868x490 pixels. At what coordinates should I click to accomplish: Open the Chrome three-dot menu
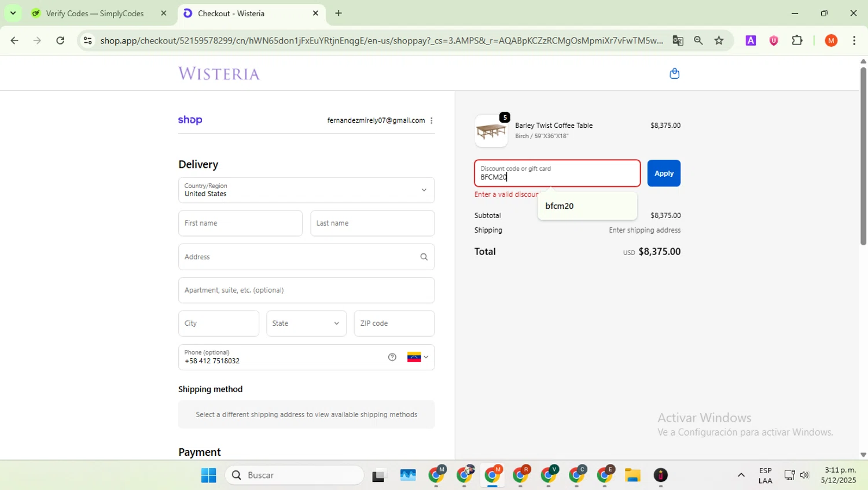click(854, 40)
